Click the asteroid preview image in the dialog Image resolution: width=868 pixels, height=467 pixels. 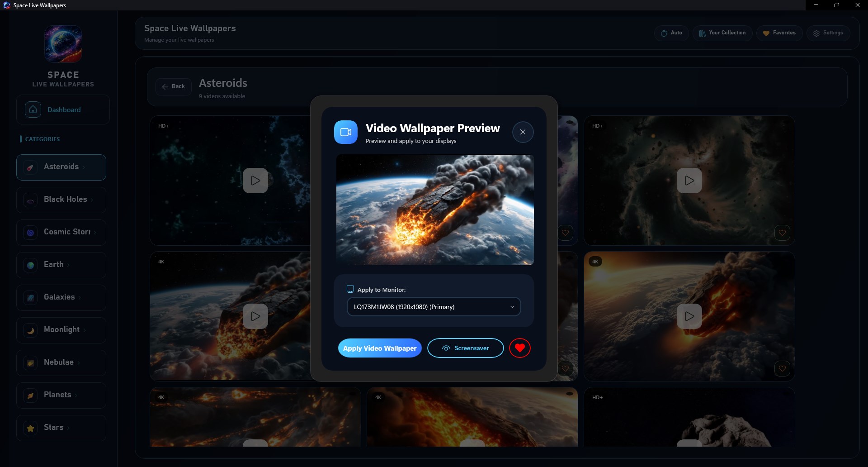[x=435, y=210]
